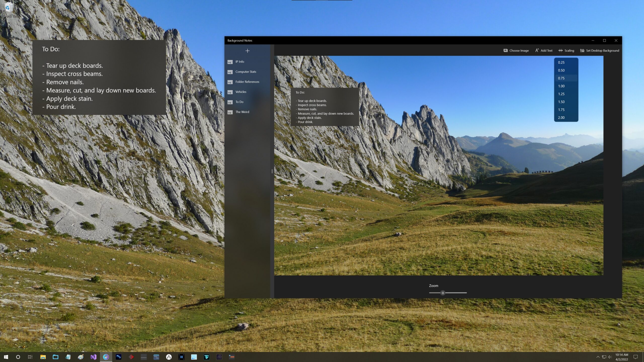Click the To Do text box in preview

point(325,107)
